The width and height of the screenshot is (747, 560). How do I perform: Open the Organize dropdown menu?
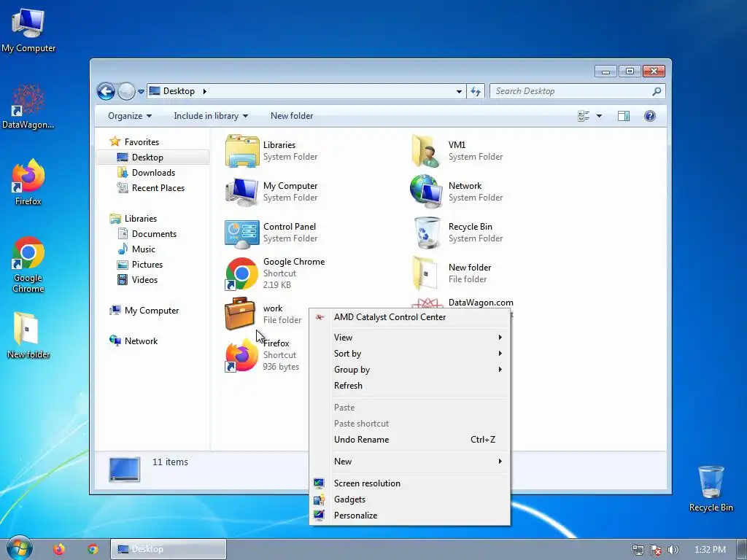pos(130,116)
